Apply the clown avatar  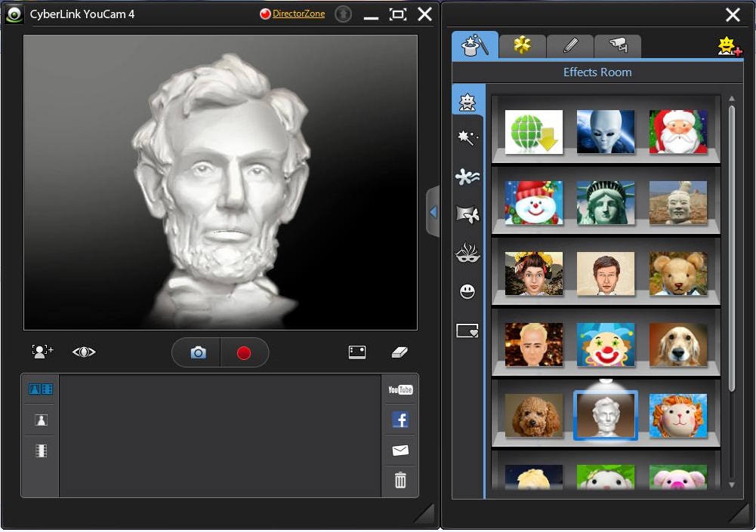pyautogui.click(x=606, y=345)
